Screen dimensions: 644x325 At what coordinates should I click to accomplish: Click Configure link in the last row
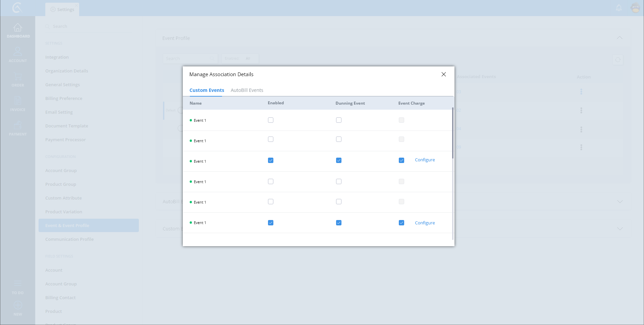(x=425, y=223)
